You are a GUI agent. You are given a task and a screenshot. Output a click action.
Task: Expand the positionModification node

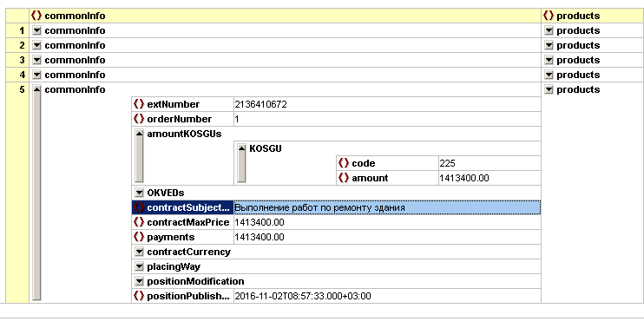[139, 282]
